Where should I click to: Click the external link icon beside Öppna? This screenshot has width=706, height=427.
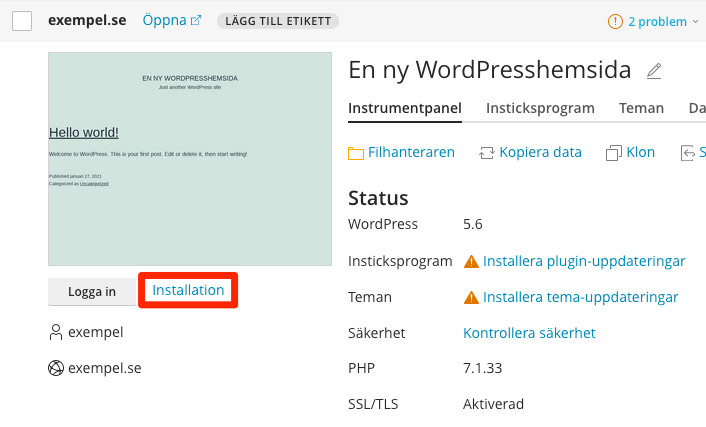tap(196, 21)
